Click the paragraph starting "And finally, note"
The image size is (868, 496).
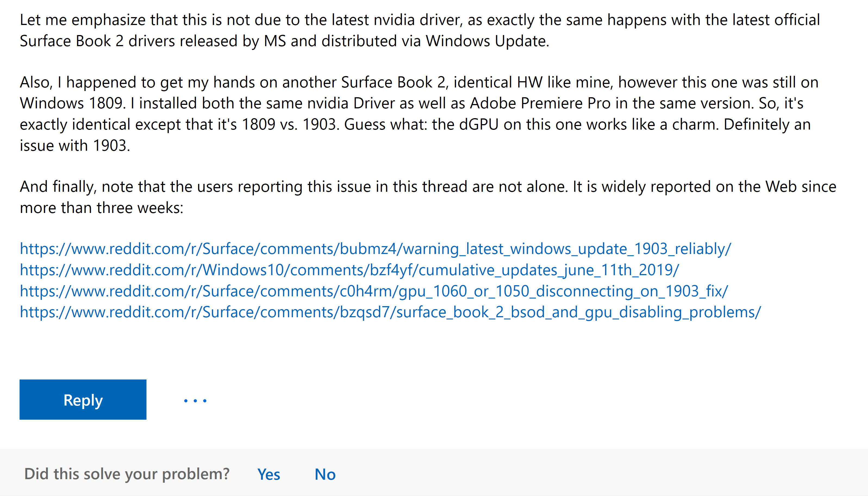click(428, 197)
